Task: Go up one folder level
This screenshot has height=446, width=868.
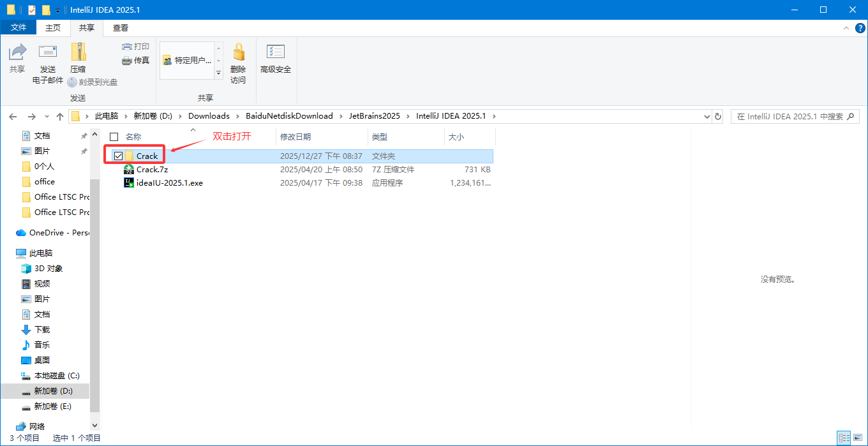Action: coord(60,117)
